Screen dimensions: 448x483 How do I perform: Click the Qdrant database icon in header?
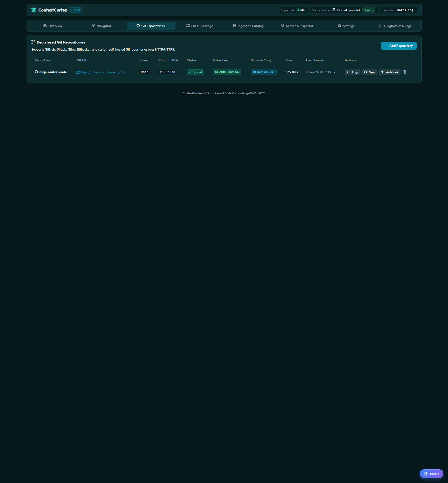tap(334, 10)
